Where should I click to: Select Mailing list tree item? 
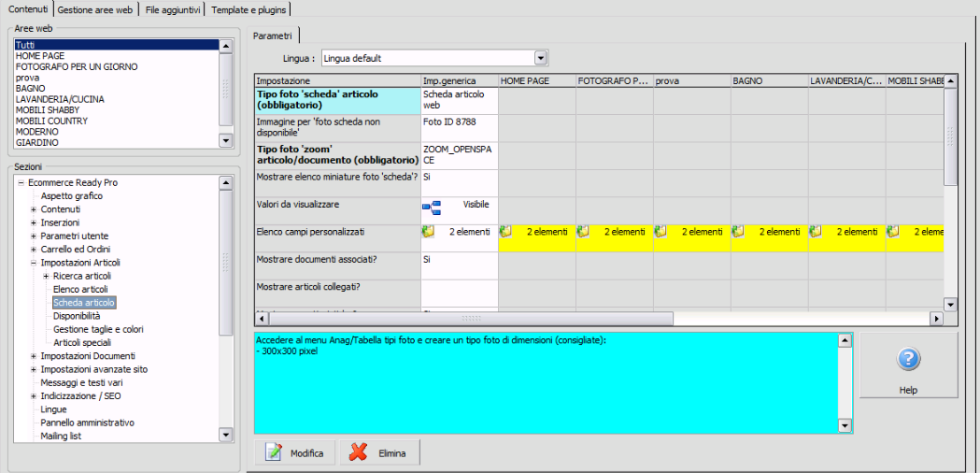click(x=62, y=437)
